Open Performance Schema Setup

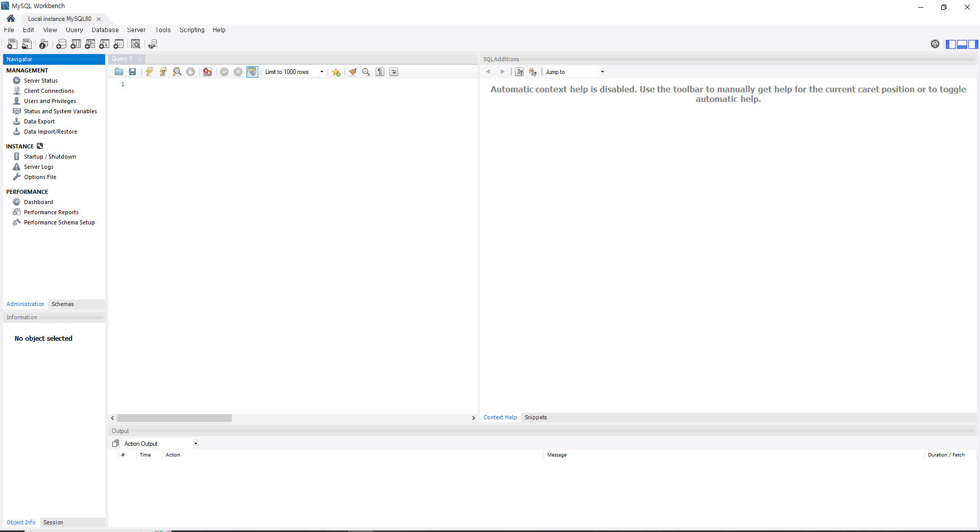[x=59, y=222]
